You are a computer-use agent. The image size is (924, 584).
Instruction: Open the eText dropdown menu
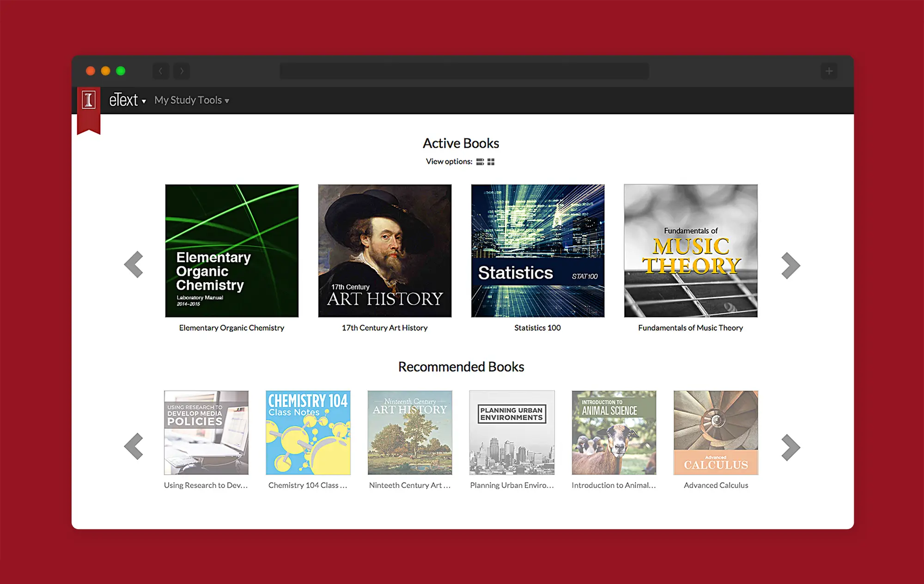tap(128, 100)
